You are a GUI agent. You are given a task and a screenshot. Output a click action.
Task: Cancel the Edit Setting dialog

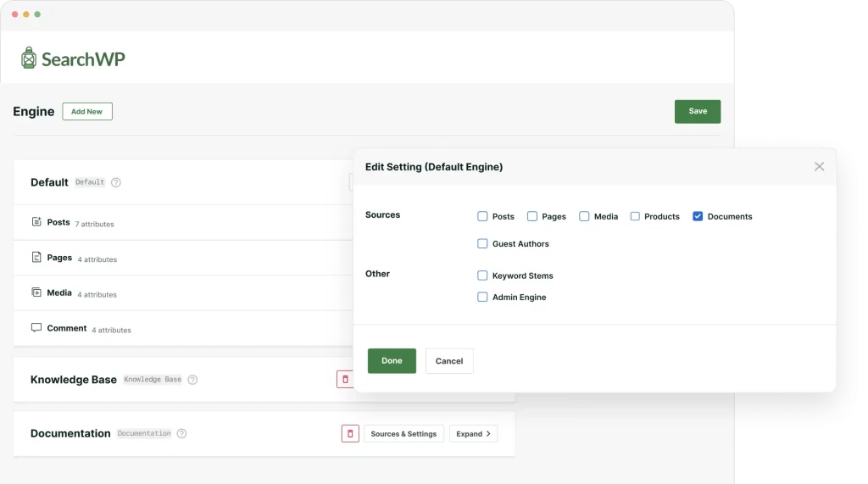(449, 360)
